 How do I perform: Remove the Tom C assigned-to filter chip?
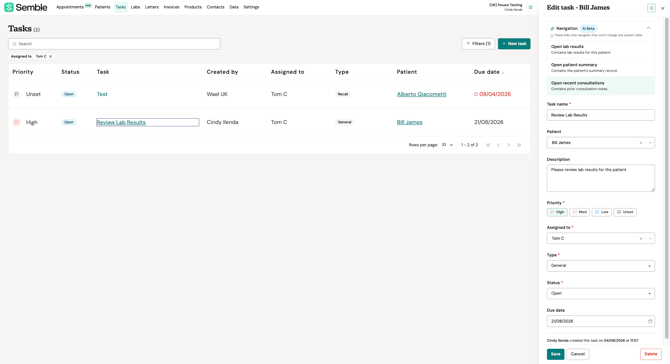[50, 56]
